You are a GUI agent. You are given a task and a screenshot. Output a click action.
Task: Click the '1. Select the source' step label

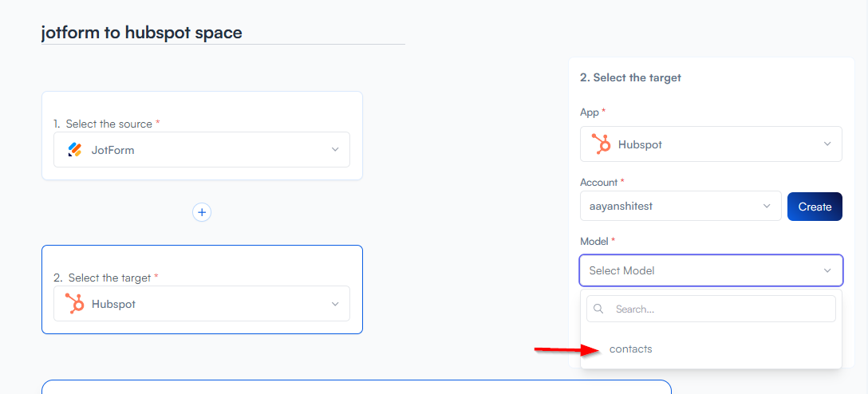pyautogui.click(x=106, y=124)
